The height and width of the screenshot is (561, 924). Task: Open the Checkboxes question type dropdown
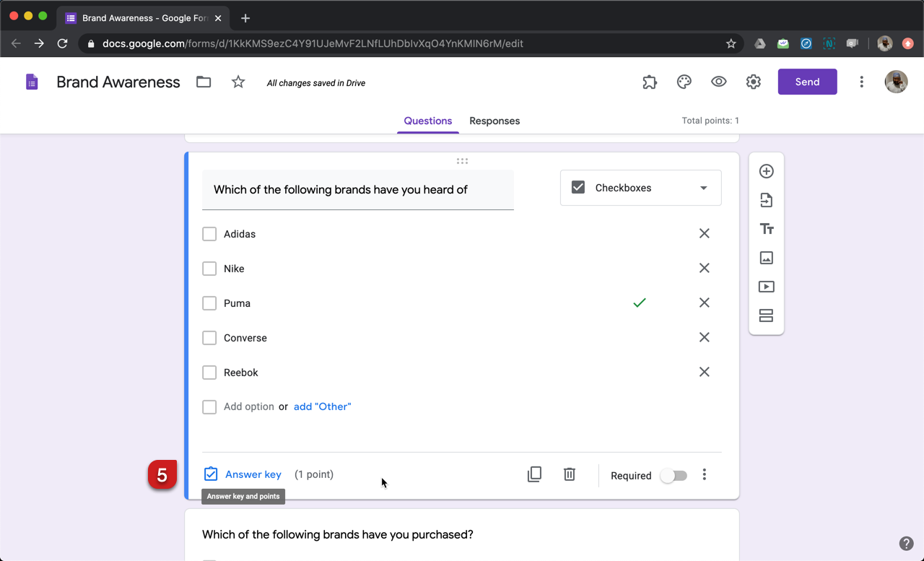coord(640,188)
